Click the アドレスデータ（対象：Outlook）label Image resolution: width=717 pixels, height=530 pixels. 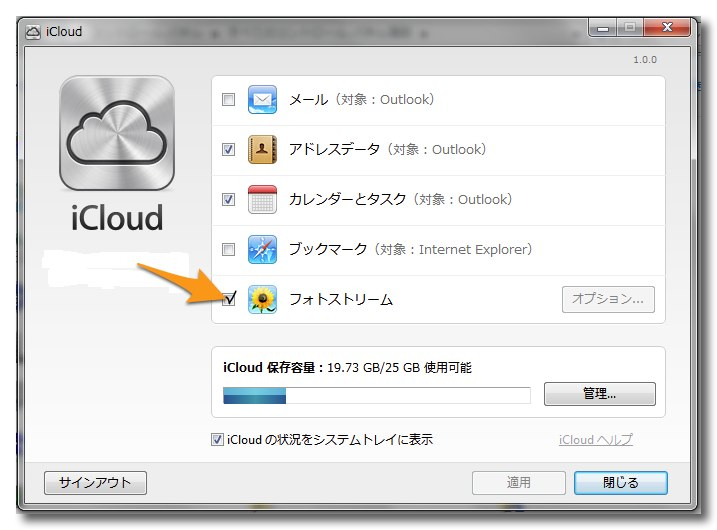pyautogui.click(x=387, y=149)
